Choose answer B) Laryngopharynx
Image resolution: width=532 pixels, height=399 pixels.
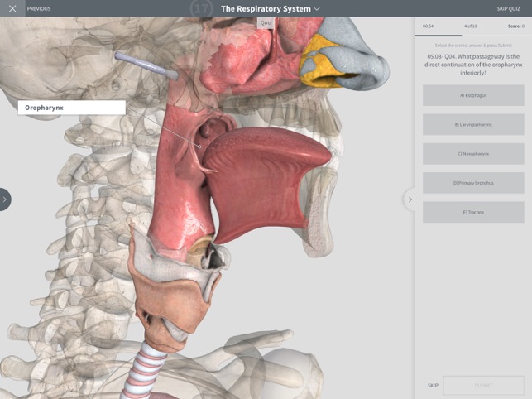click(473, 125)
